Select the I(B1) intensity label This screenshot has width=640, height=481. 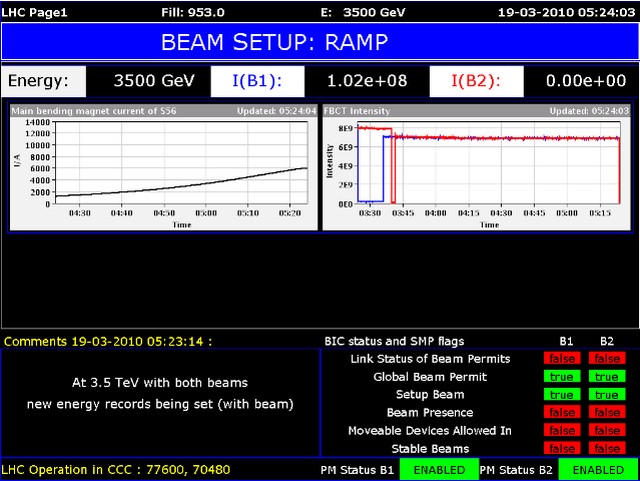(258, 81)
